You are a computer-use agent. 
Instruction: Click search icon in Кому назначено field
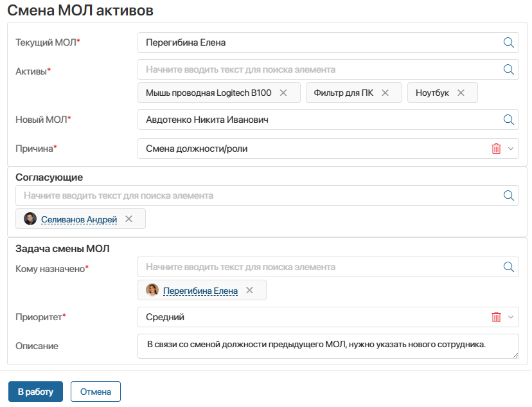[508, 267]
